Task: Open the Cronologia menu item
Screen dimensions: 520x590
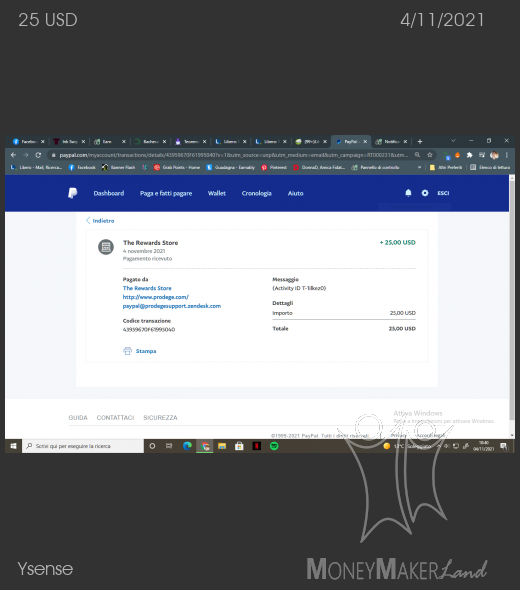Action: pyautogui.click(x=257, y=193)
